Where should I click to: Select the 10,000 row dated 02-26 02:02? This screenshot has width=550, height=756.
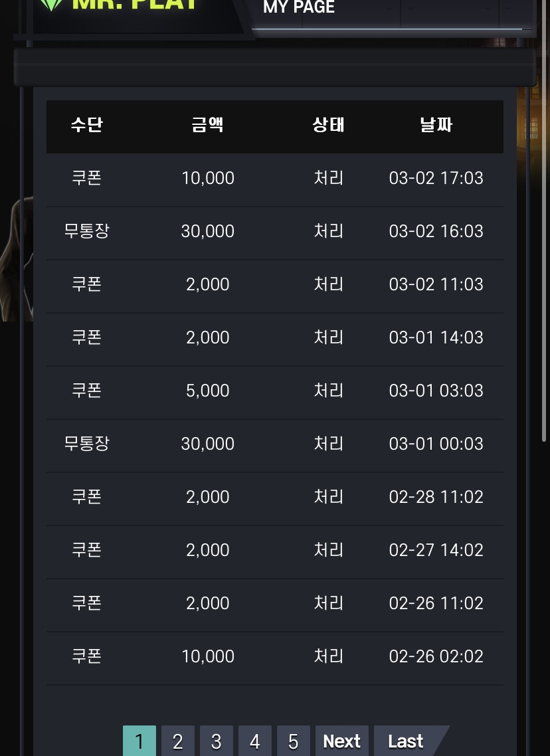click(275, 656)
